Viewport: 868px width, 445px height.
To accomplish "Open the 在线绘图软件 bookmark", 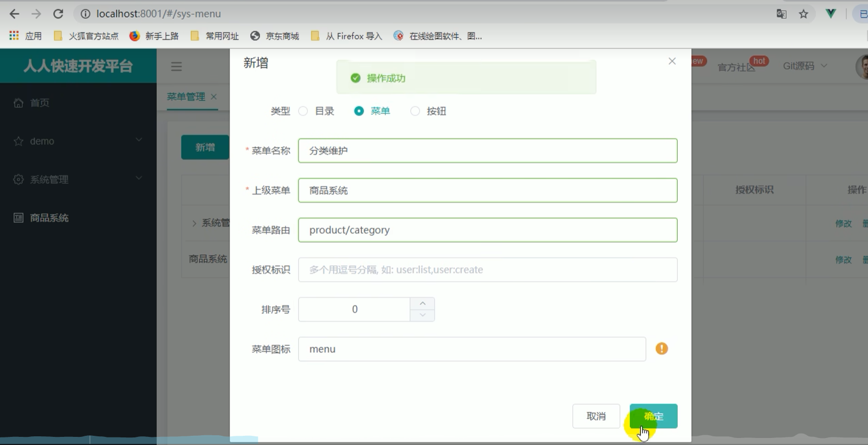I will click(438, 36).
